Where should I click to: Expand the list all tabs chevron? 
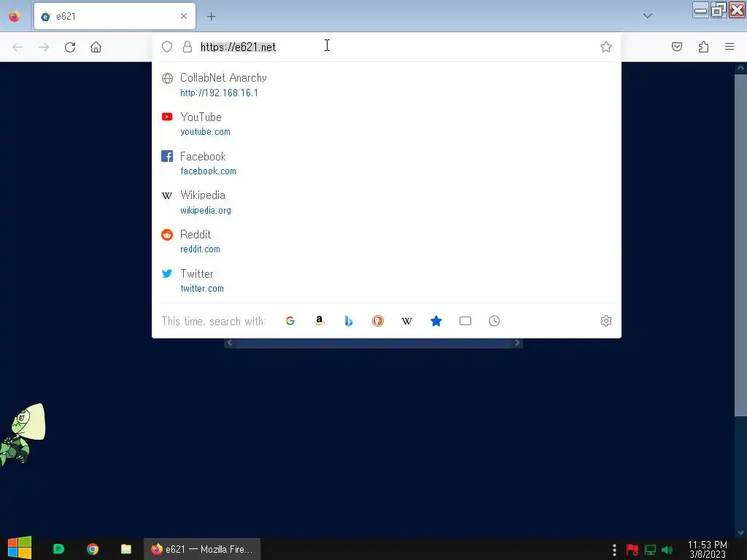tap(648, 16)
